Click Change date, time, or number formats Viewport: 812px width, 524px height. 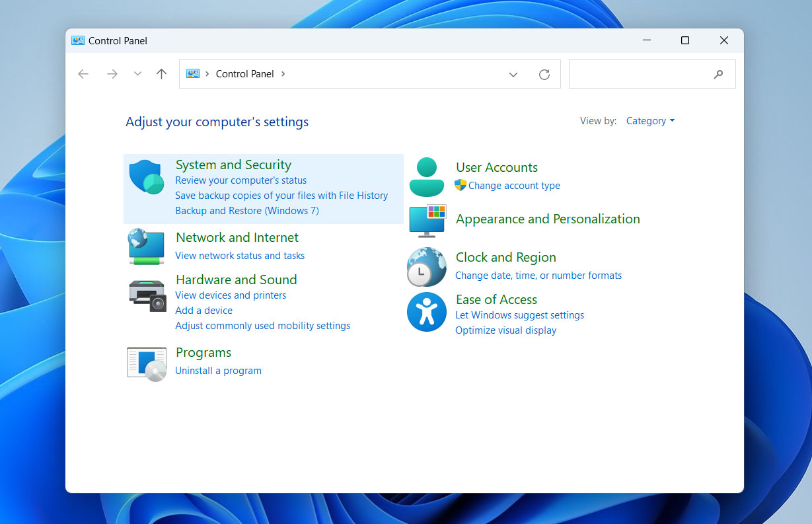click(x=538, y=276)
